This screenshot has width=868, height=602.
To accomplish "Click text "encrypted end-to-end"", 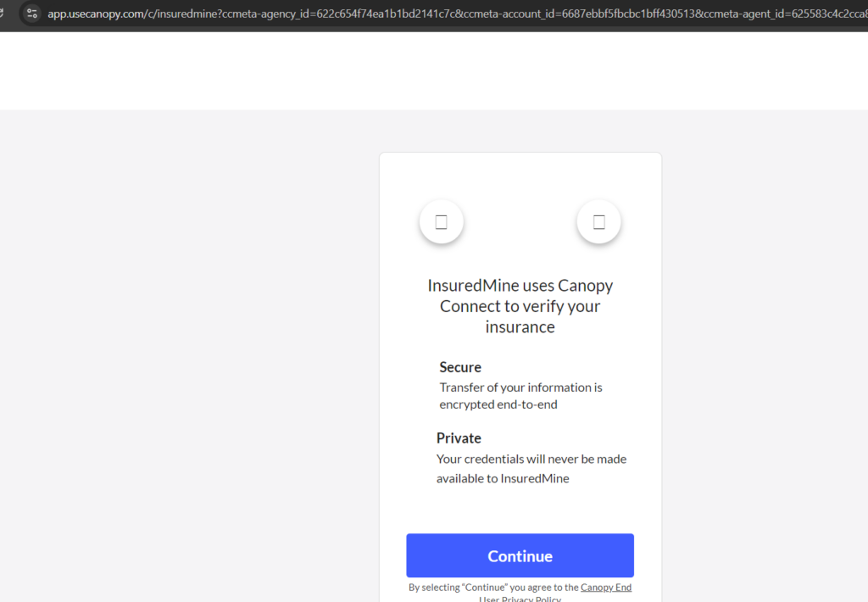I will pos(498,404).
